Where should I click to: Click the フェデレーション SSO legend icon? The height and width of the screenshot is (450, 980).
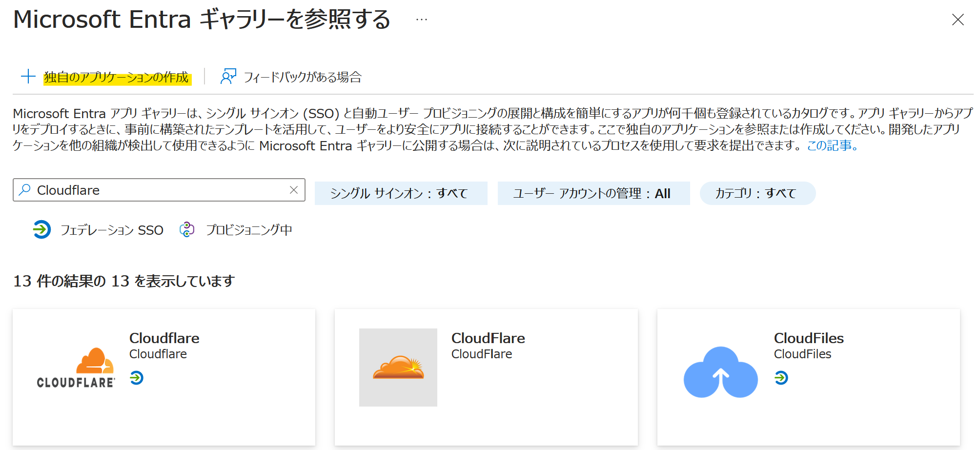click(x=42, y=229)
